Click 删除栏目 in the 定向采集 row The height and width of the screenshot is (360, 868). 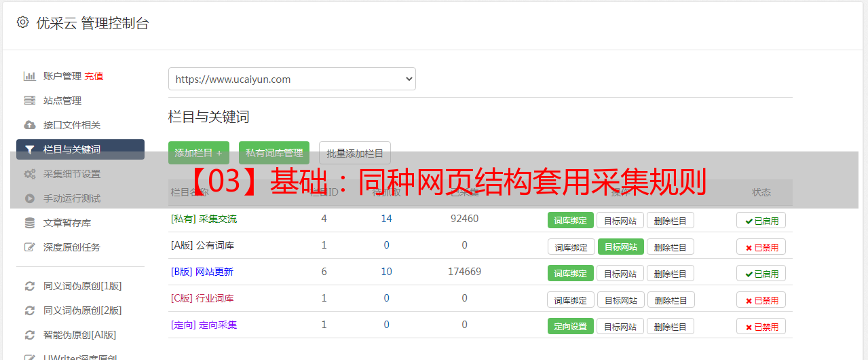tap(671, 326)
